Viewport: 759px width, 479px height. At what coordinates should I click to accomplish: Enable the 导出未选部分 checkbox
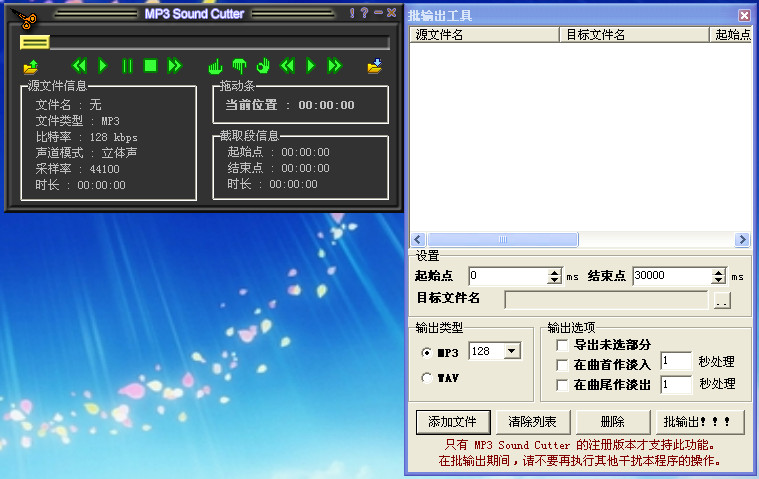[562, 345]
